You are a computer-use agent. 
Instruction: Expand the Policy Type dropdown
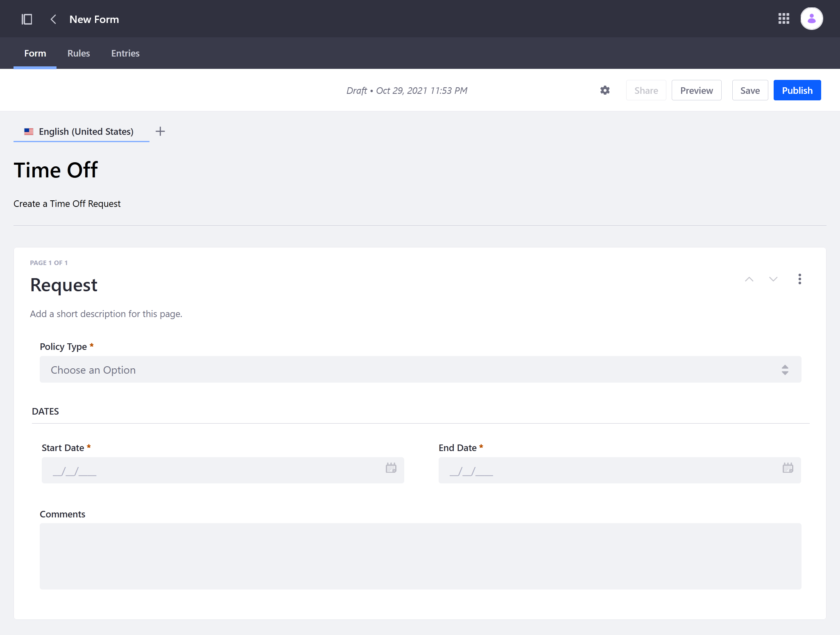pyautogui.click(x=420, y=369)
